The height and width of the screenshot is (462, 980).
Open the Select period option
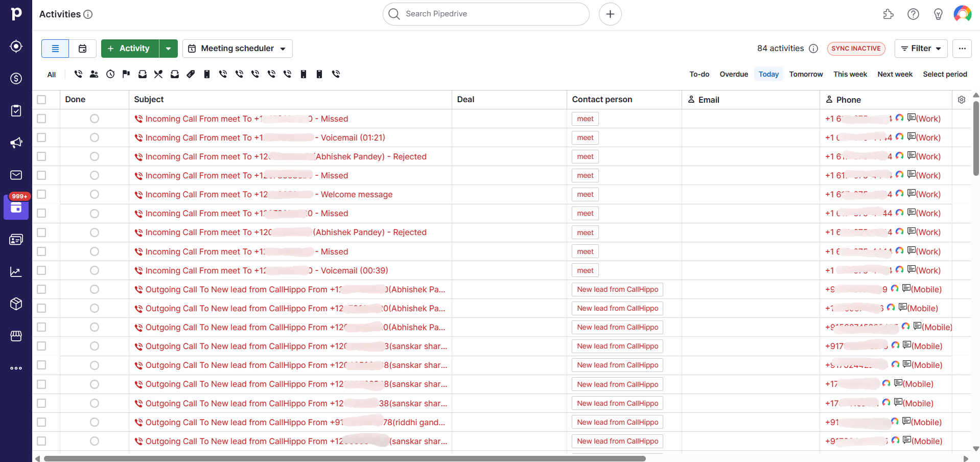[x=945, y=74]
